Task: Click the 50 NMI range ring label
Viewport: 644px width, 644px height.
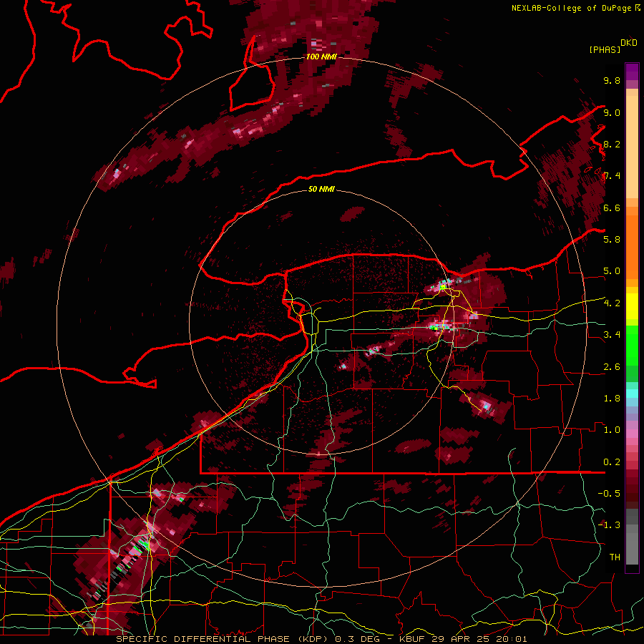Action: [x=321, y=190]
